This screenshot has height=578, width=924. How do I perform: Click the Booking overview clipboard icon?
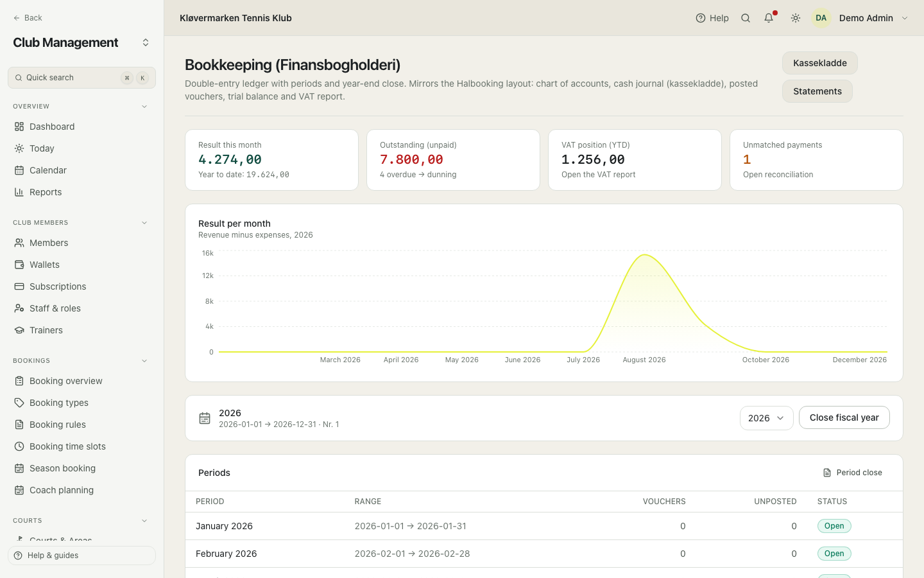pyautogui.click(x=19, y=381)
